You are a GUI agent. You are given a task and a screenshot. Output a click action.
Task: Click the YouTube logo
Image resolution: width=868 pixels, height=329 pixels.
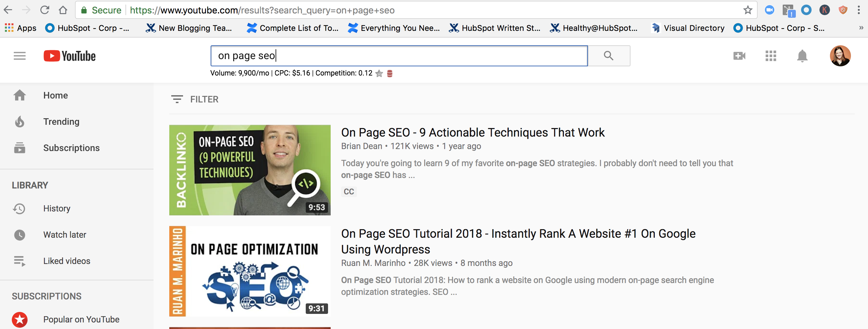(70, 56)
